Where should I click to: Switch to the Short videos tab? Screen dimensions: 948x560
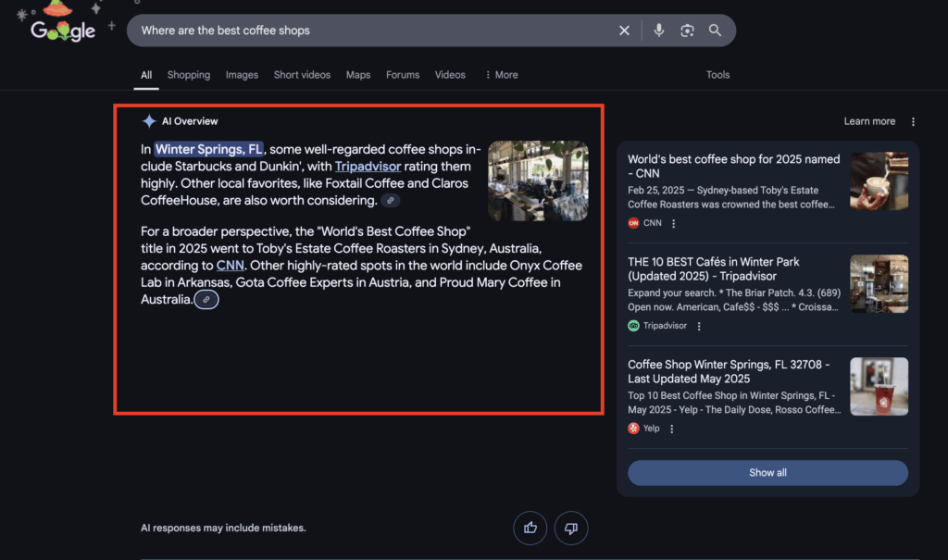click(x=302, y=75)
